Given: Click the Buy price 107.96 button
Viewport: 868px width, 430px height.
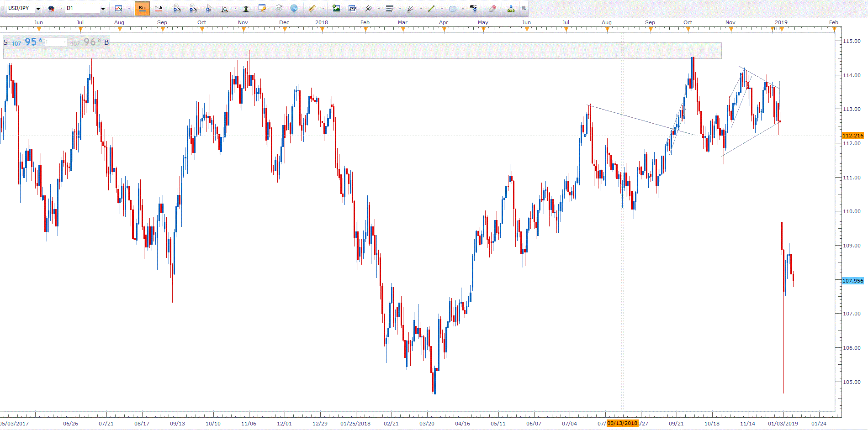Looking at the screenshot, I should click(89, 42).
